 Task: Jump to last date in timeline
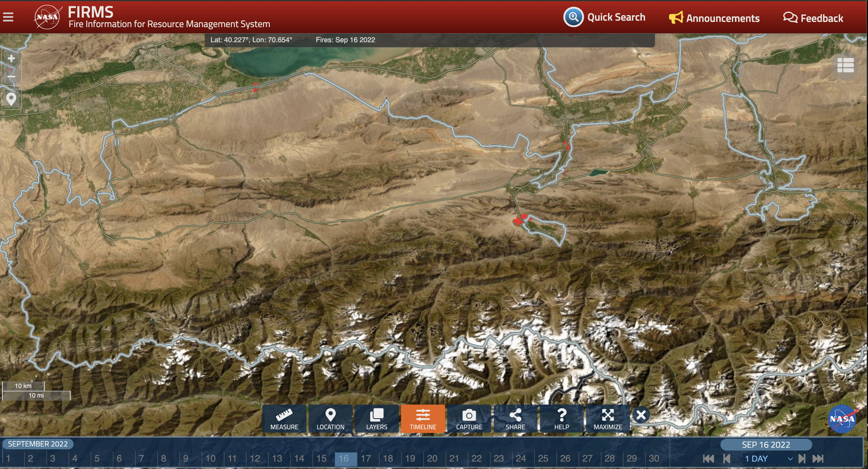click(x=818, y=459)
